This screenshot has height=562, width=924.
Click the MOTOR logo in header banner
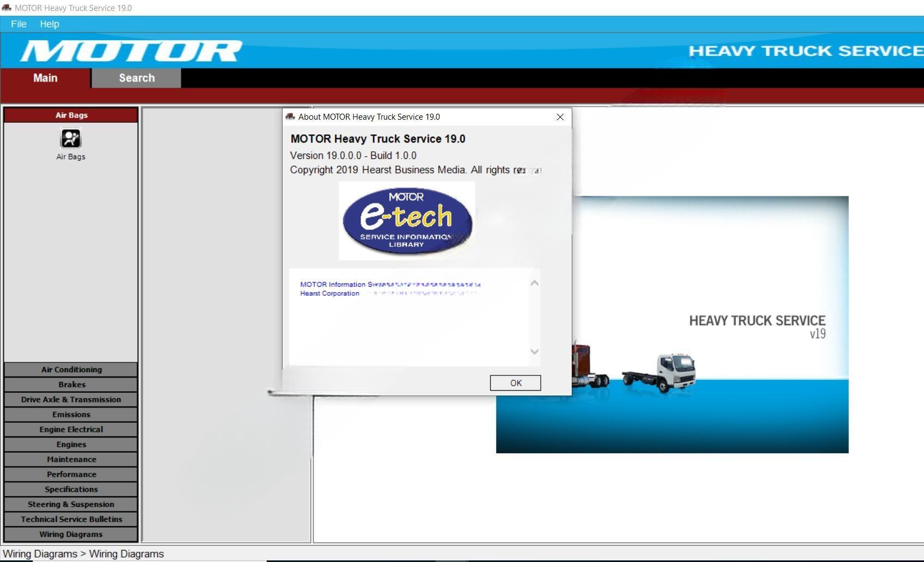131,51
